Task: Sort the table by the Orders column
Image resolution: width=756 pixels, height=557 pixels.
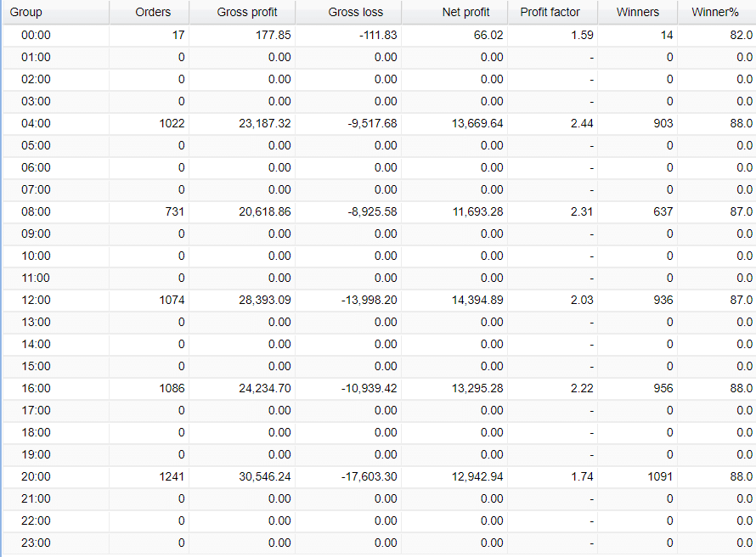Action: point(153,12)
